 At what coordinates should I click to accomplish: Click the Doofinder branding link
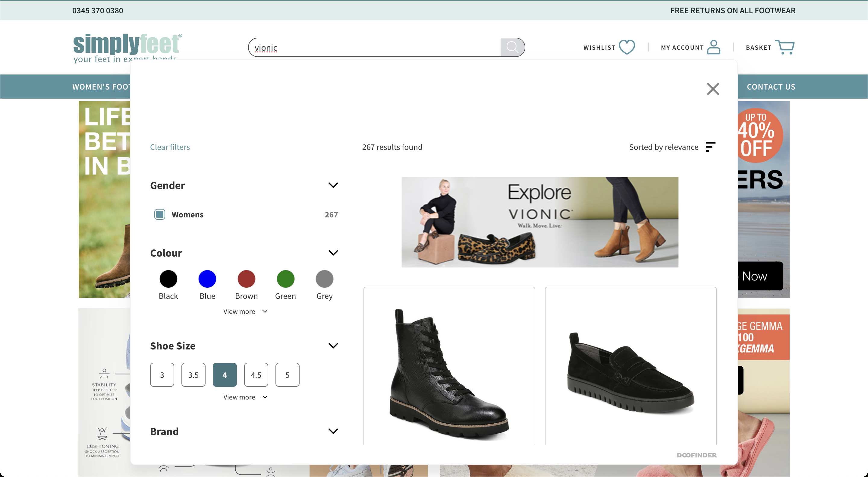tap(697, 455)
